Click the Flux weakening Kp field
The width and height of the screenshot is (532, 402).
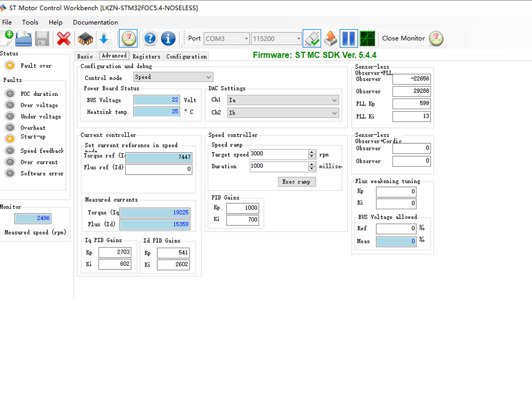coord(396,192)
